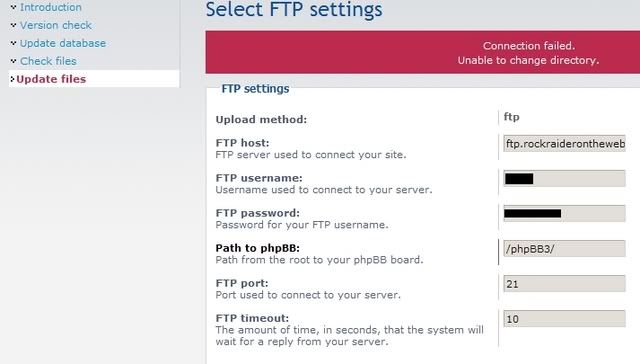This screenshot has height=364, width=640.
Task: Click the FTP username input field
Action: [564, 178]
